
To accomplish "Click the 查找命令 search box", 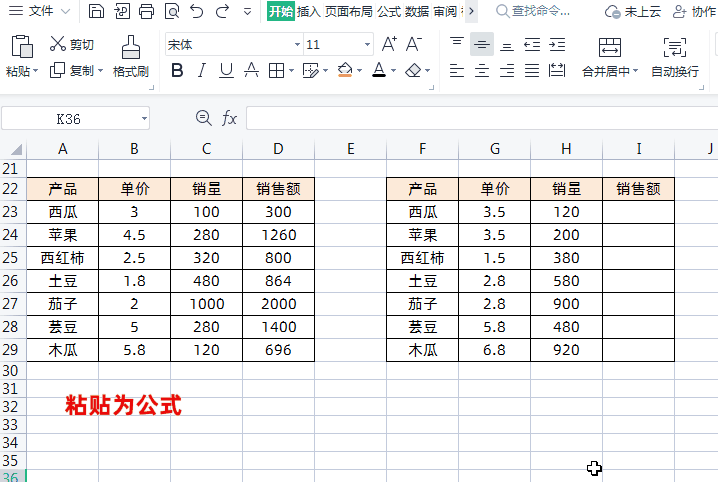I will click(533, 11).
